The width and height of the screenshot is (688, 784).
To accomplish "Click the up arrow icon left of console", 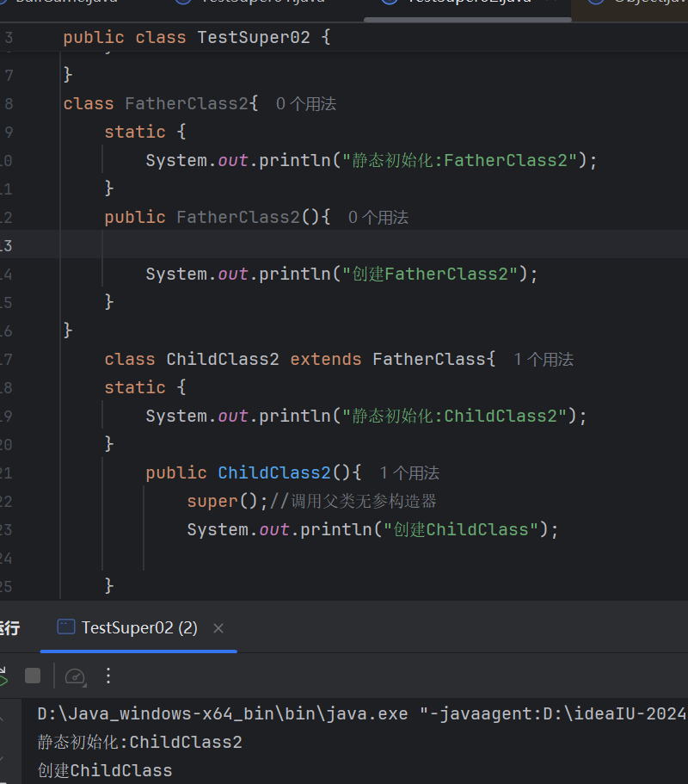I will pos(3,716).
